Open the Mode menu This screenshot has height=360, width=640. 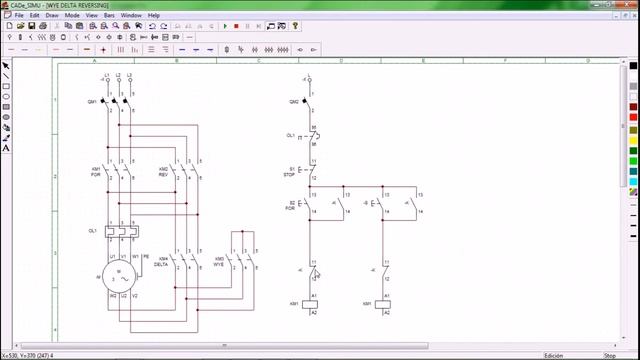[72, 16]
